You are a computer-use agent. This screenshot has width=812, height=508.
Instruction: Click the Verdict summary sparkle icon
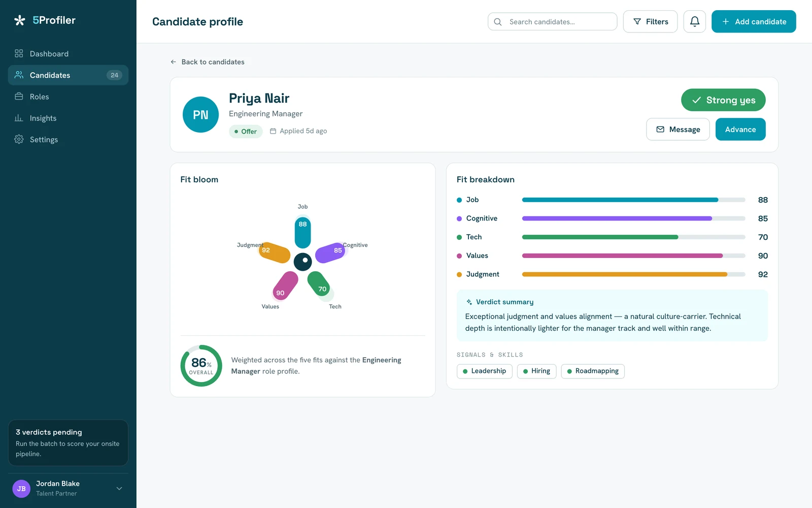point(469,302)
